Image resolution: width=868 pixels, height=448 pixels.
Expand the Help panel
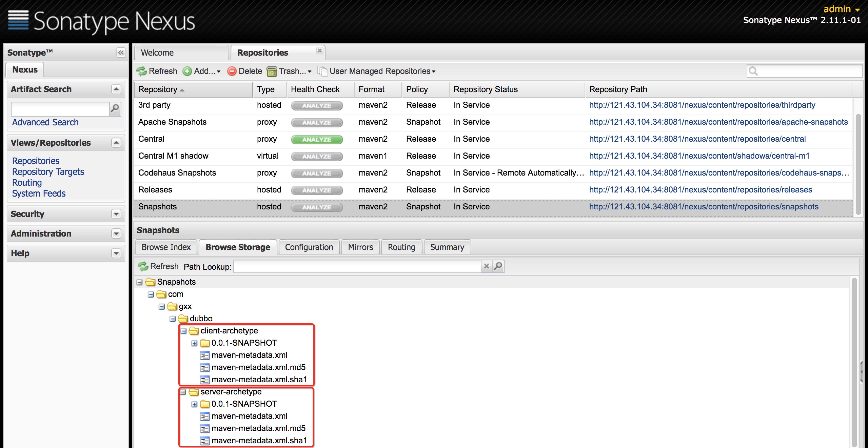[x=116, y=253]
